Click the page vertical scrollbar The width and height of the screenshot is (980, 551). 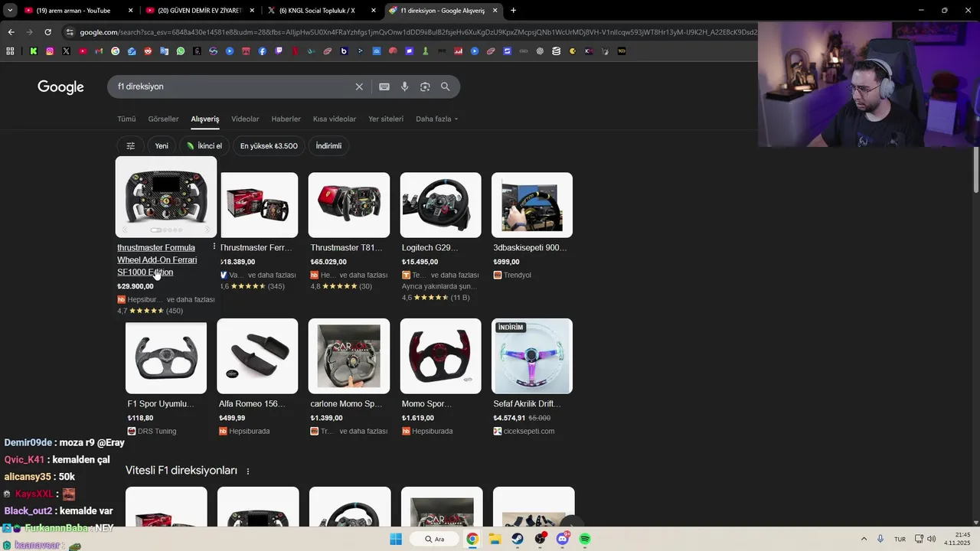click(976, 169)
